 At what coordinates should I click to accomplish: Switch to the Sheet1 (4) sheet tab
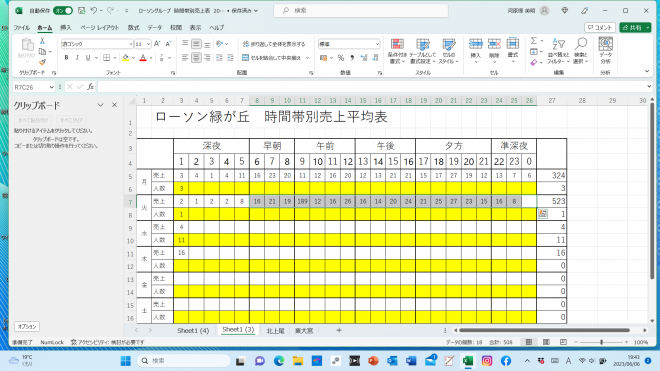(193, 331)
